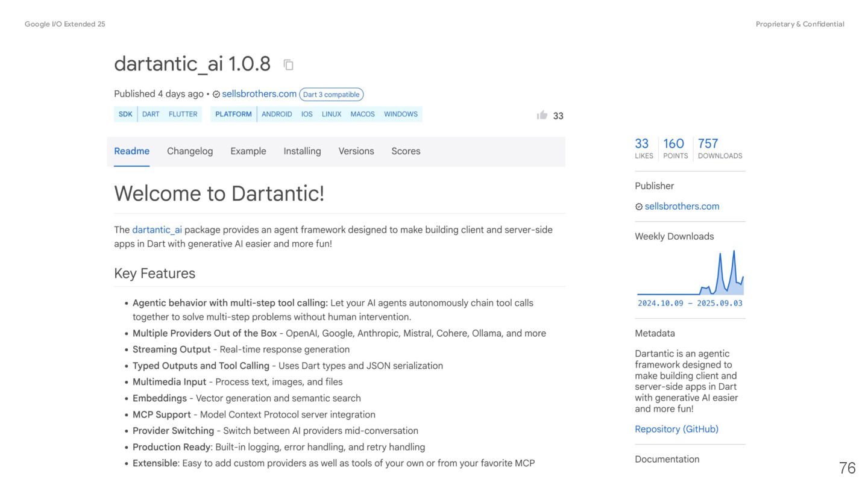This screenshot has width=868, height=488.
Task: Click the Google I/O Extended 25 header
Action: tap(65, 24)
